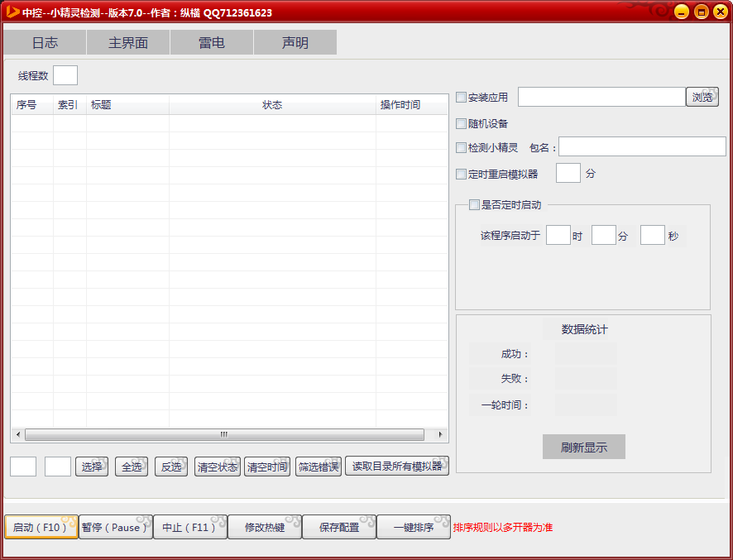Image resolution: width=733 pixels, height=560 pixels.
Task: Click the 启动 (F10) button
Action: point(41,527)
